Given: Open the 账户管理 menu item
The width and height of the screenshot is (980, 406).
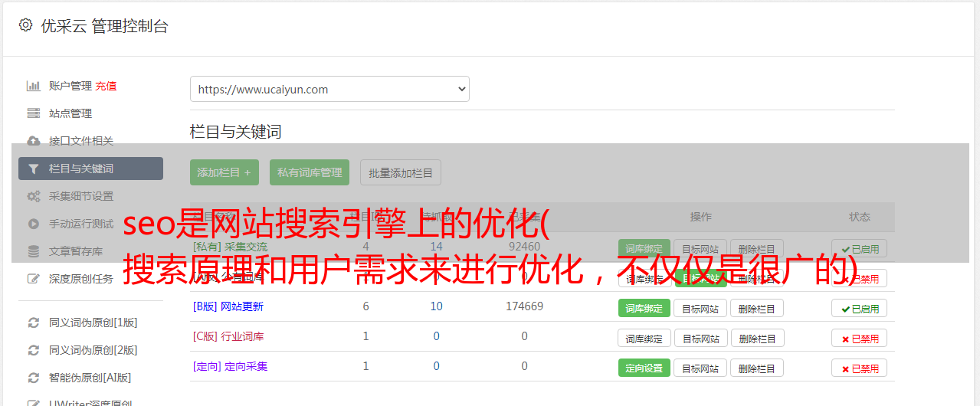Looking at the screenshot, I should click(x=70, y=86).
